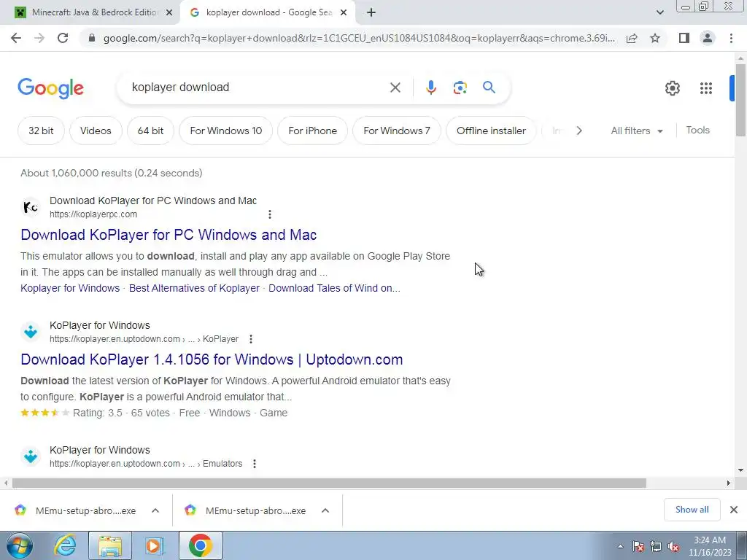747x560 pixels.
Task: Clear the search box with the X
Action: (395, 87)
